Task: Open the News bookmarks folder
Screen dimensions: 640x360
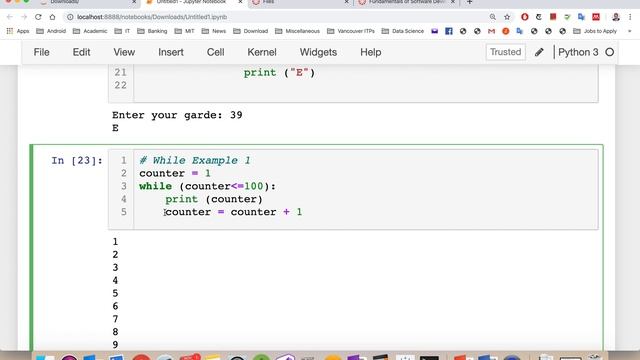Action: [213, 31]
